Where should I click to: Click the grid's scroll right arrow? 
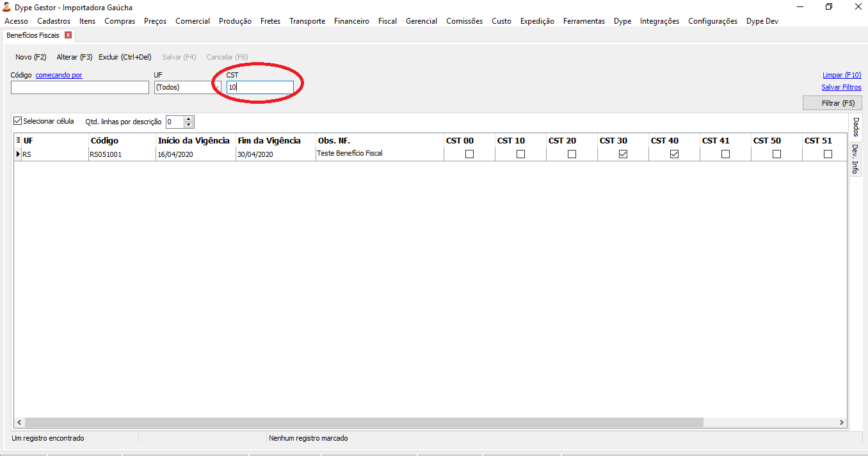tap(842, 423)
